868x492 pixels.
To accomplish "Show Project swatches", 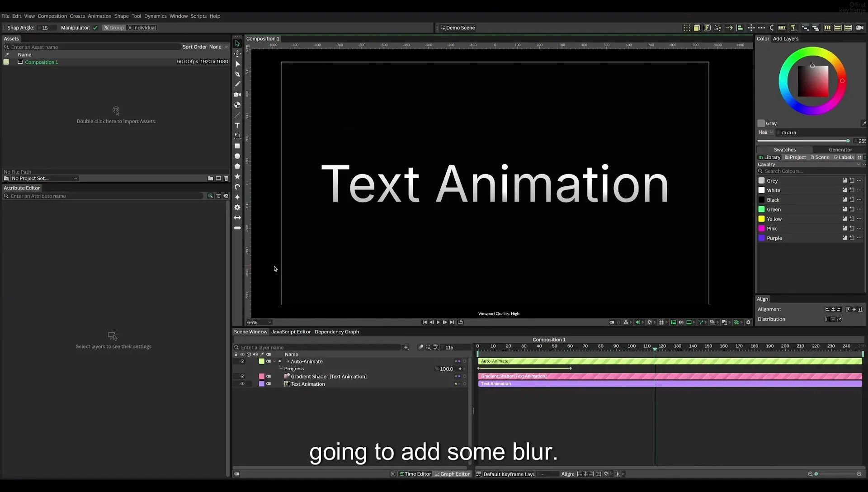I will tap(795, 157).
